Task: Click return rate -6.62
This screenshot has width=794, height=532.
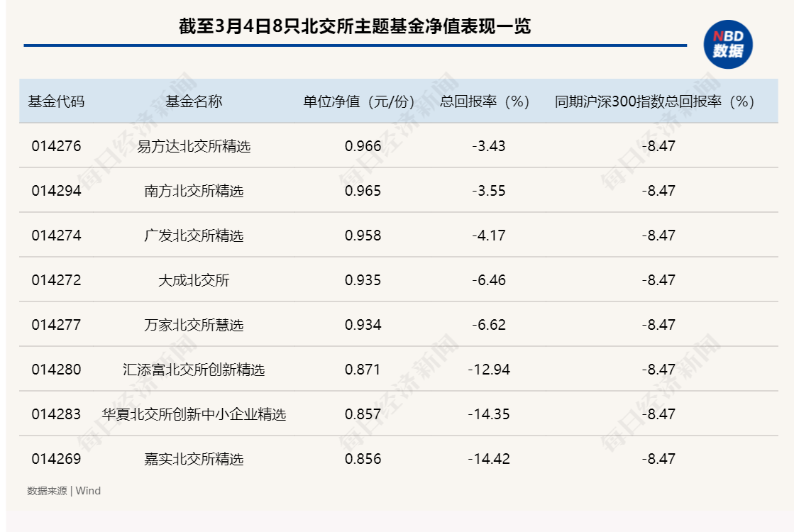Action: click(489, 324)
